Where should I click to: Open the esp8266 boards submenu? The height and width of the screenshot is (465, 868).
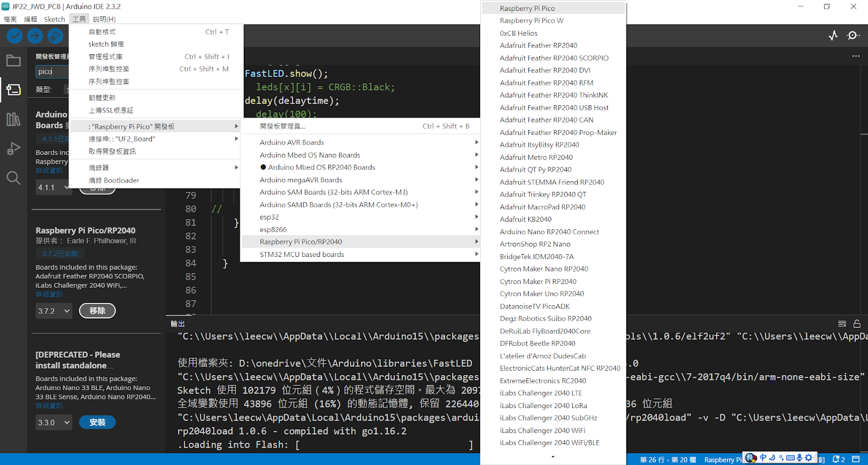click(x=360, y=229)
